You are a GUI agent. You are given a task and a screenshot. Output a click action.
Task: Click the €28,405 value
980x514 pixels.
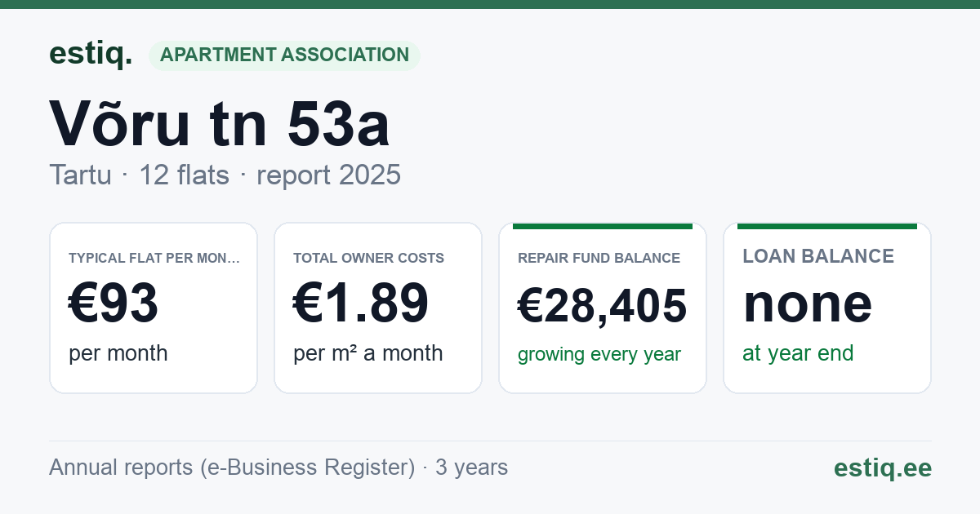coord(603,307)
